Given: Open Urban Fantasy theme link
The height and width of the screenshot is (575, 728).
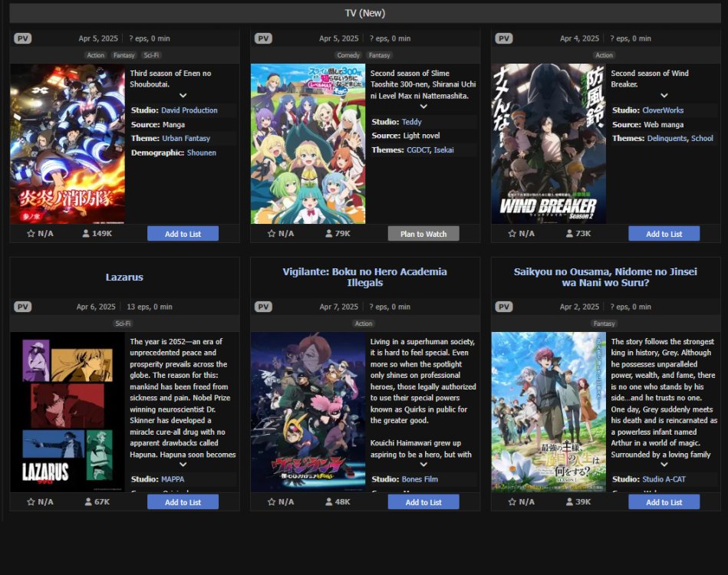Looking at the screenshot, I should coord(186,138).
